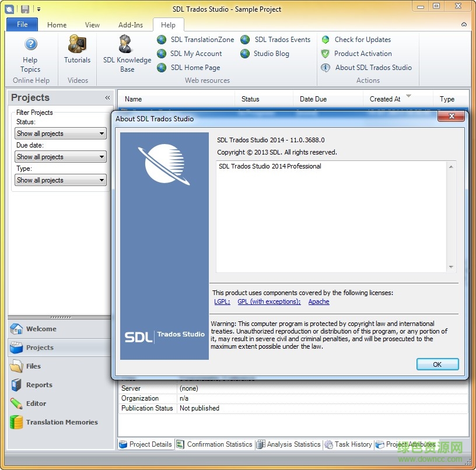Open the SDL Home Page resource
476x470 pixels.
(x=194, y=68)
